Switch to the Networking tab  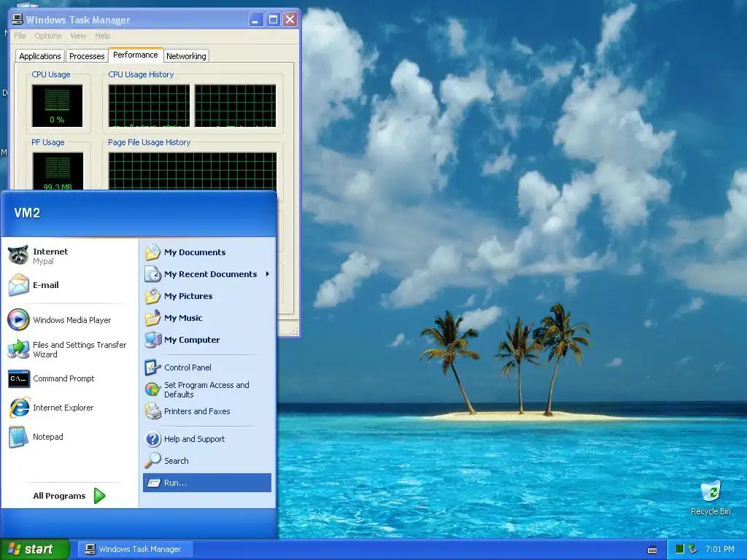[x=186, y=56]
